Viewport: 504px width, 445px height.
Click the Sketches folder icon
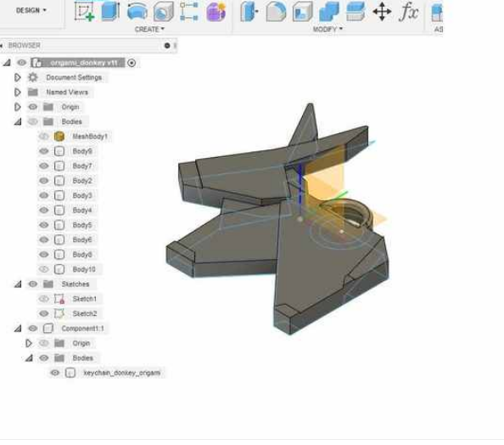click(48, 284)
